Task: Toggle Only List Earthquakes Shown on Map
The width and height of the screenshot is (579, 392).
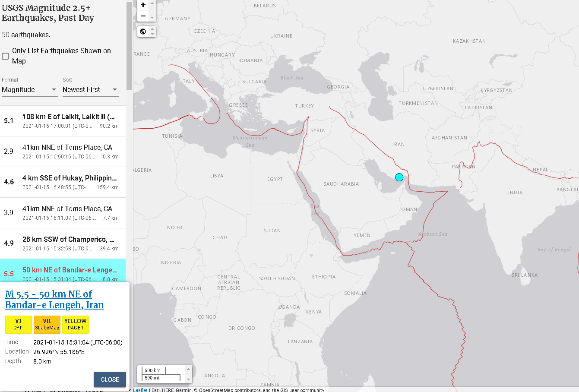Action: click(x=5, y=56)
